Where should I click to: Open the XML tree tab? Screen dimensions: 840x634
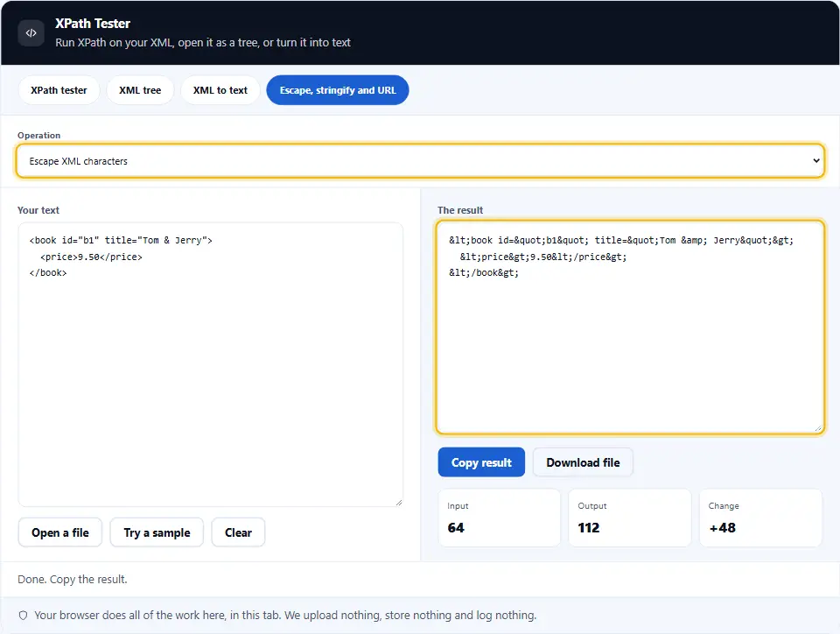click(x=140, y=90)
